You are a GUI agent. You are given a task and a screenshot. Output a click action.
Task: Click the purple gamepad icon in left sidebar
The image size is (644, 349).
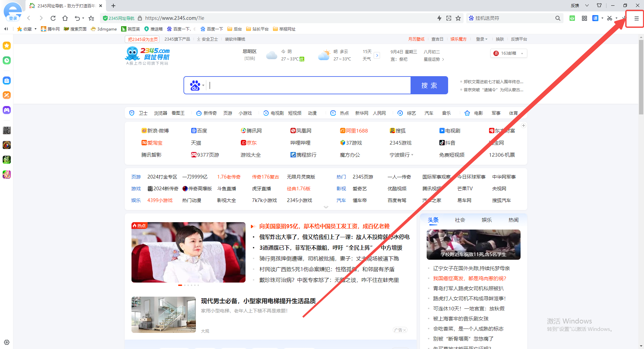pos(7,110)
